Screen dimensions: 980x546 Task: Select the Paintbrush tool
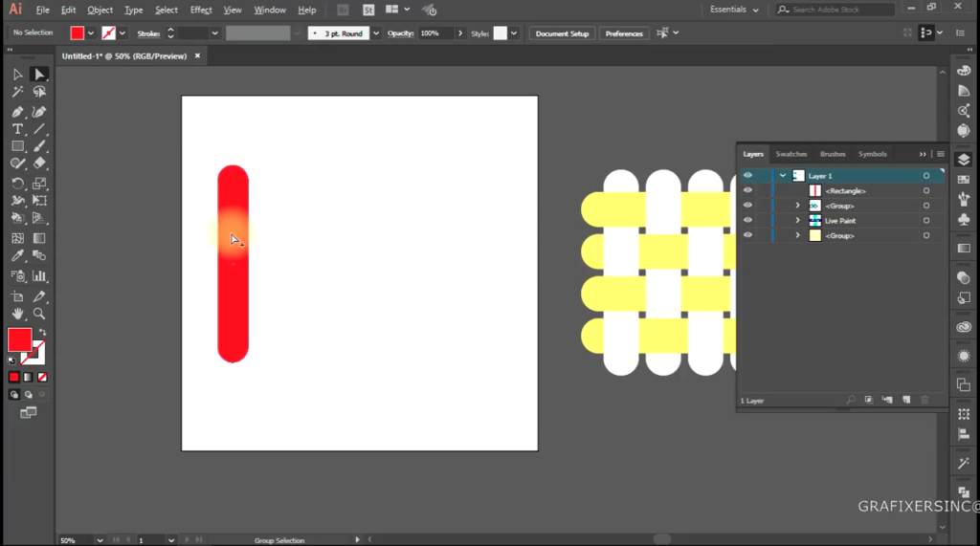pos(39,146)
